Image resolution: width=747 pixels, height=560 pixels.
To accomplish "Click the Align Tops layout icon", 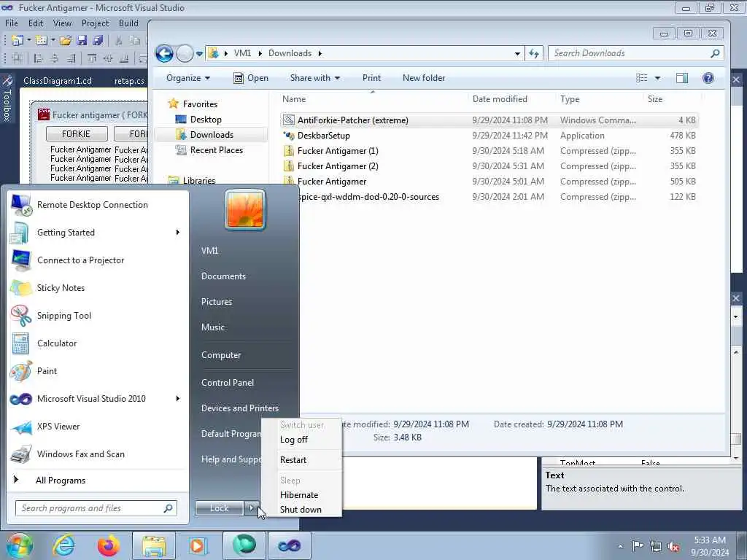I will [92, 58].
